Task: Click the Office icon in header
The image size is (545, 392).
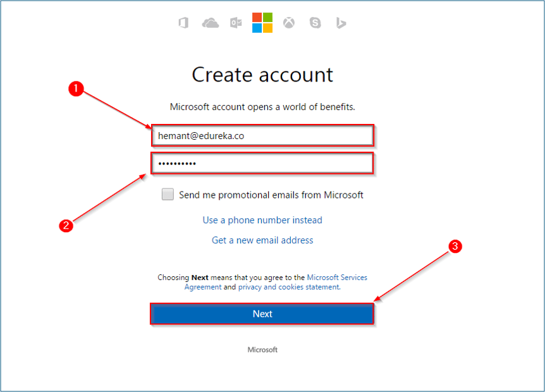Action: point(183,23)
